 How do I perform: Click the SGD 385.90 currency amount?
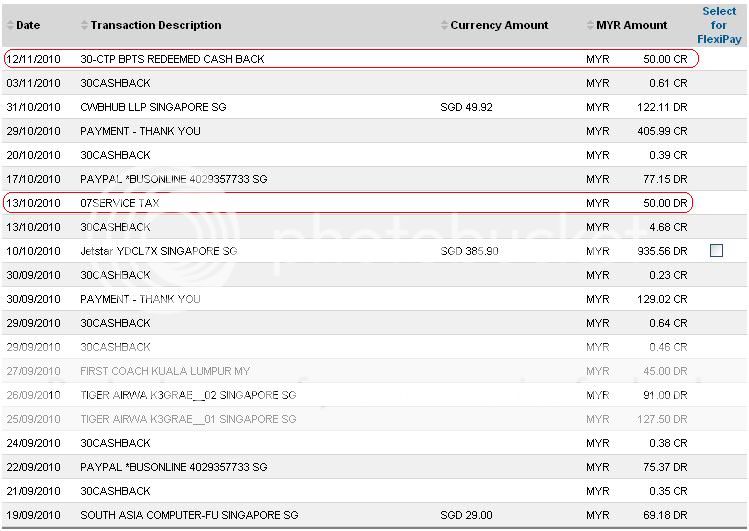(x=469, y=251)
